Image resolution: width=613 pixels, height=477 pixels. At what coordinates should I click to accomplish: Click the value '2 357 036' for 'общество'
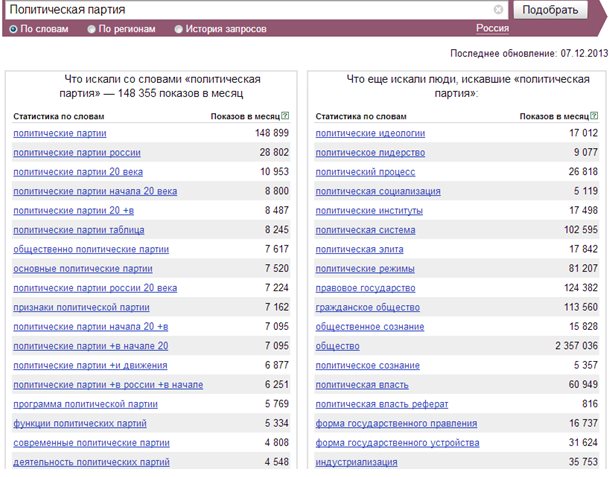pyautogui.click(x=576, y=346)
